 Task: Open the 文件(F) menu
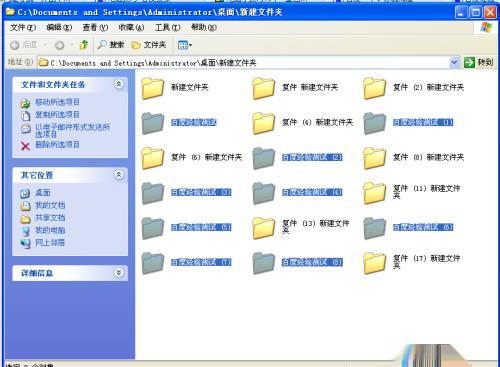[x=23, y=27]
